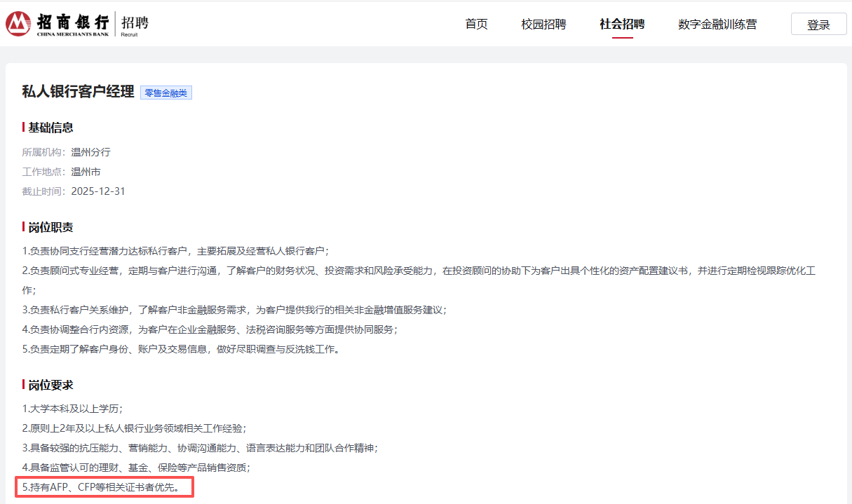Click the 招聘 Recruit label beside the logo
This screenshot has width=852, height=504.
pos(135,24)
